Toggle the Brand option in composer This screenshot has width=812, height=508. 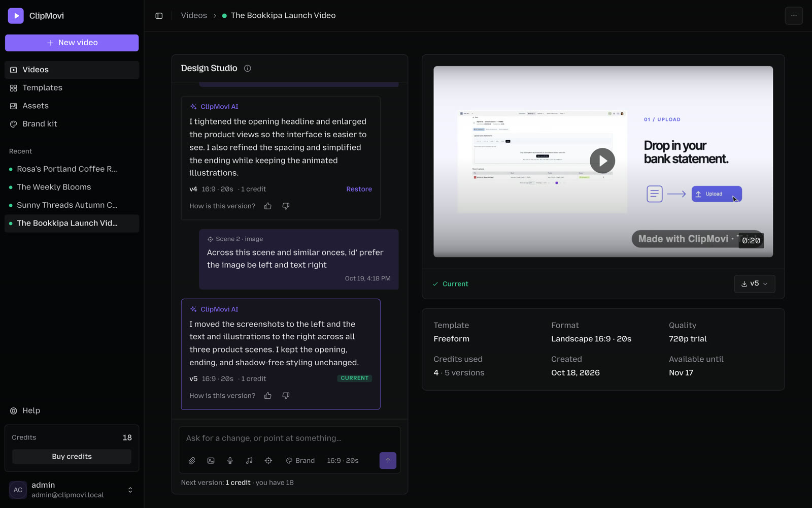click(x=300, y=461)
